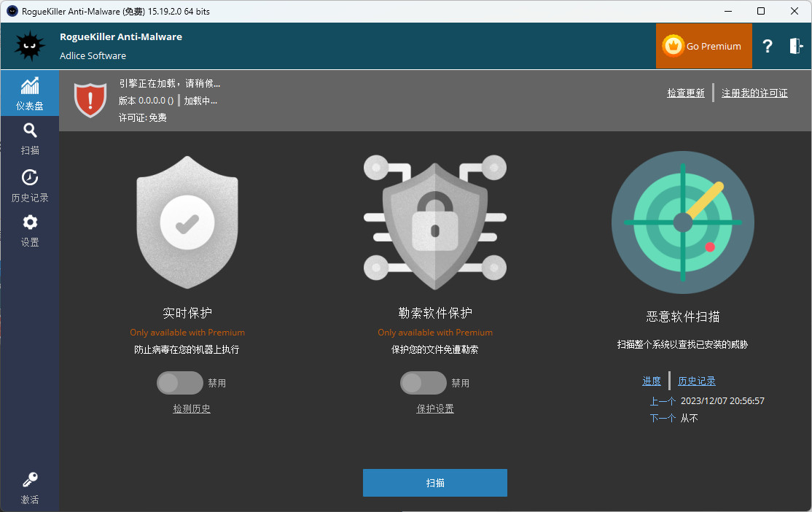Click the 下一个 label
The height and width of the screenshot is (512, 812).
[663, 418]
